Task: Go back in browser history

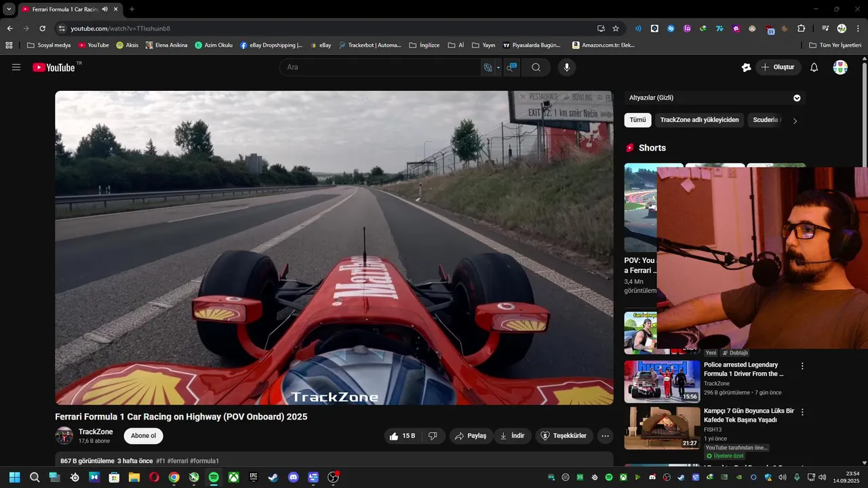Action: click(9, 28)
